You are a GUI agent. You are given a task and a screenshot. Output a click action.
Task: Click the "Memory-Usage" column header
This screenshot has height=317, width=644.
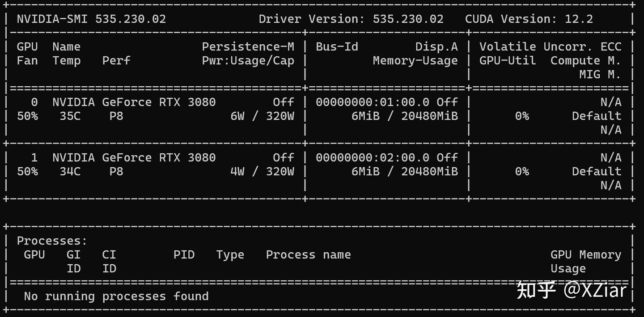point(415,60)
